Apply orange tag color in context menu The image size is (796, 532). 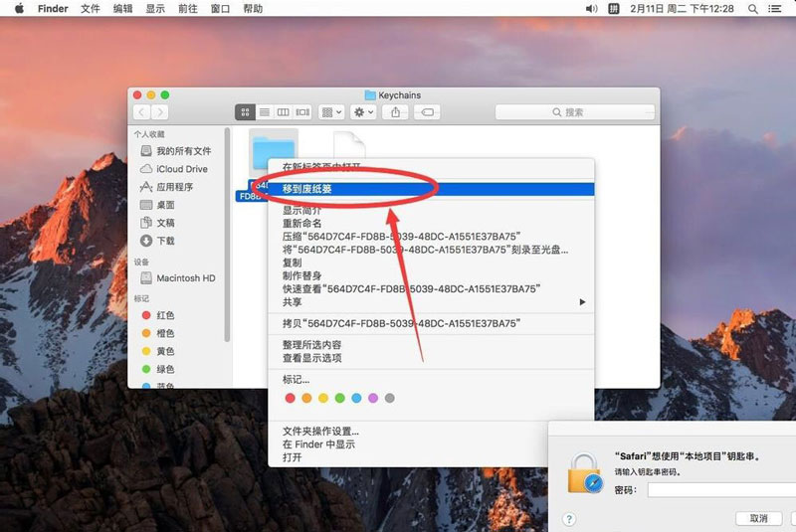point(306,398)
